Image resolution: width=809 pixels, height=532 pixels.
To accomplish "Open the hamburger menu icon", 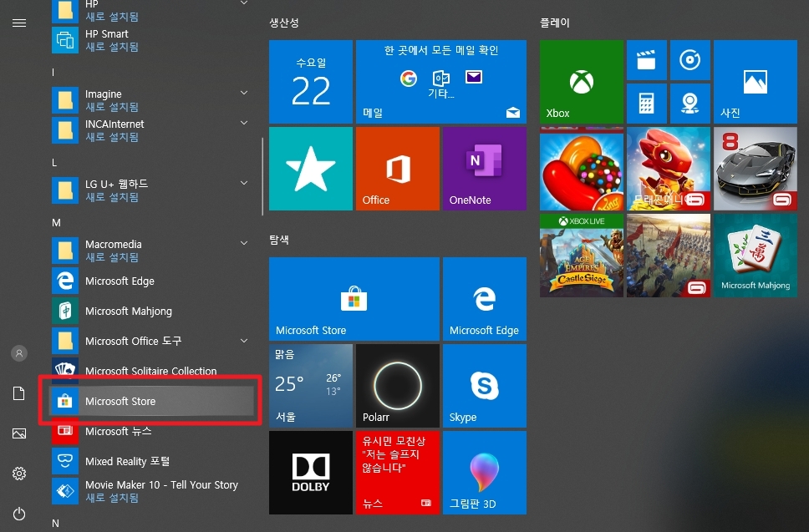I will tap(19, 23).
